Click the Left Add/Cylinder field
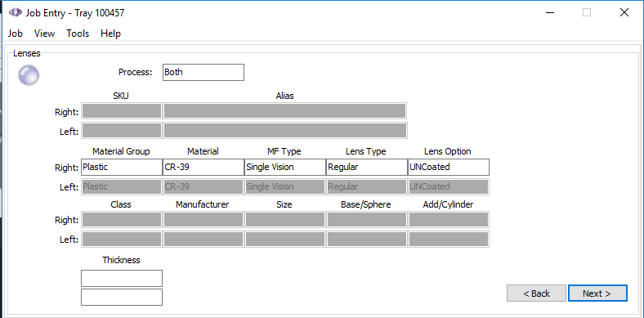Image resolution: width=644 pixels, height=318 pixels. (449, 240)
